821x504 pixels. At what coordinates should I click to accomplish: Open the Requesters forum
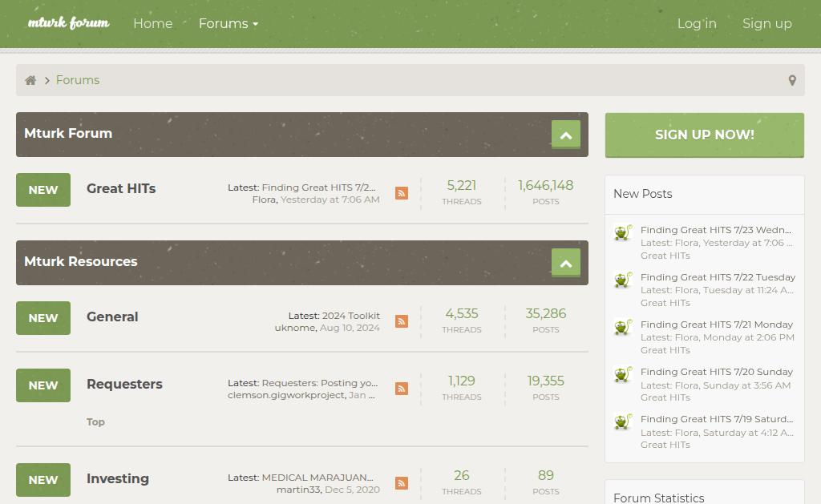coord(124,384)
